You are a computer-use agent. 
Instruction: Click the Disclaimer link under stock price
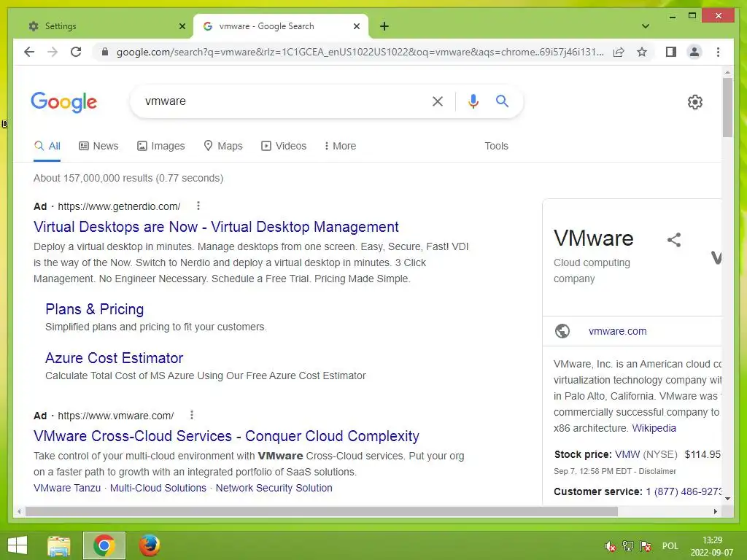[x=657, y=471]
